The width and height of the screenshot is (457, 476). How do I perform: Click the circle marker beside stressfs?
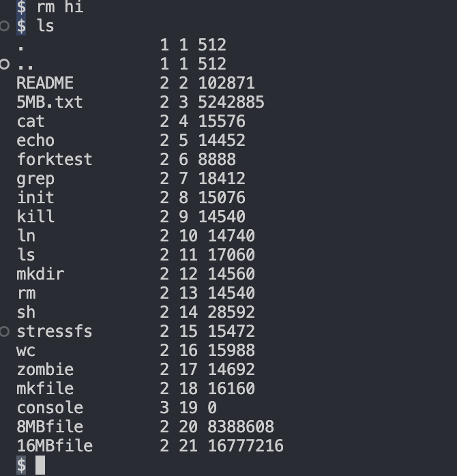click(x=5, y=331)
